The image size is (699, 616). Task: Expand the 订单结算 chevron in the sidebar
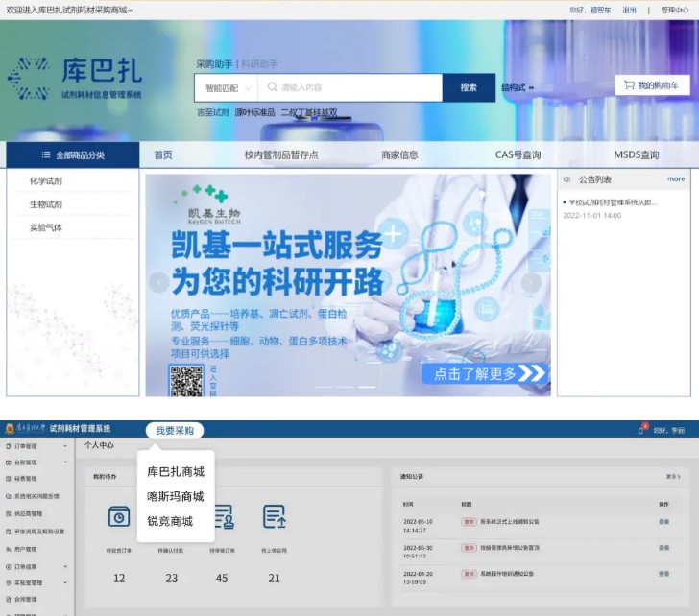click(x=65, y=566)
